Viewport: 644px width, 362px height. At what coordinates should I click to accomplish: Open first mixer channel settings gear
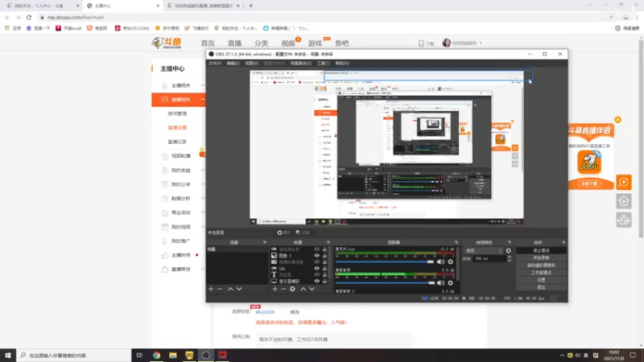point(451,261)
